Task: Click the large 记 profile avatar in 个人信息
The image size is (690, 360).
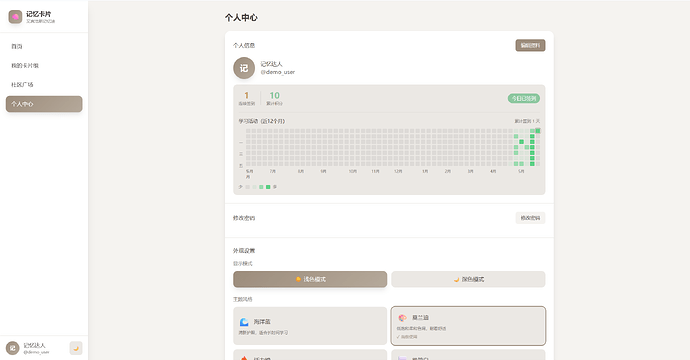Action: tap(244, 68)
